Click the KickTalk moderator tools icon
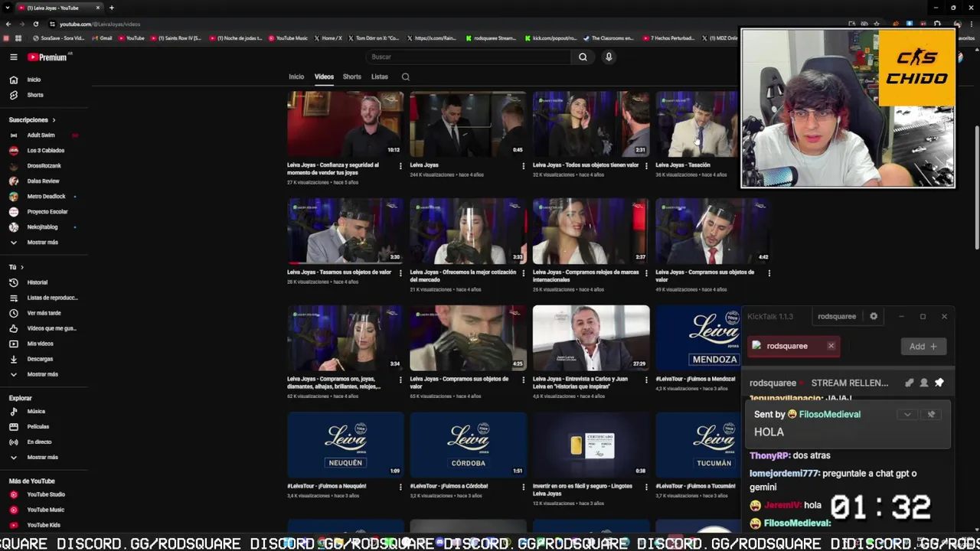Viewport: 980px width, 551px height. pos(909,383)
